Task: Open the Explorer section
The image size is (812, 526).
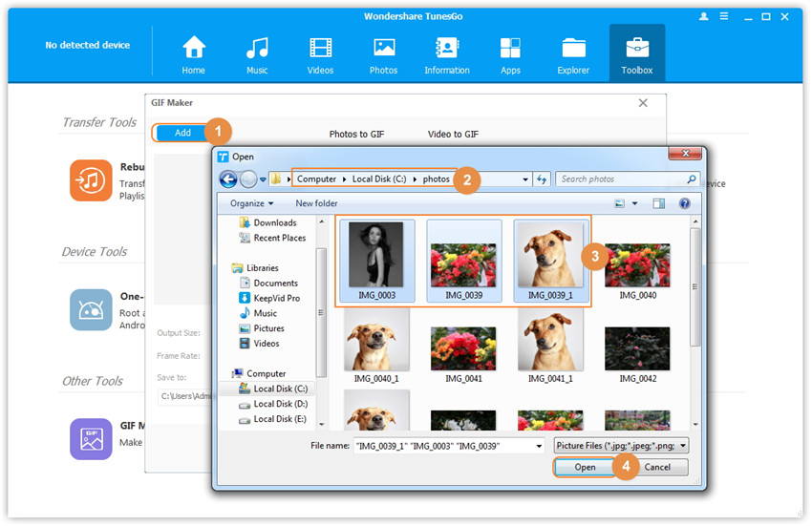Action: click(x=573, y=54)
